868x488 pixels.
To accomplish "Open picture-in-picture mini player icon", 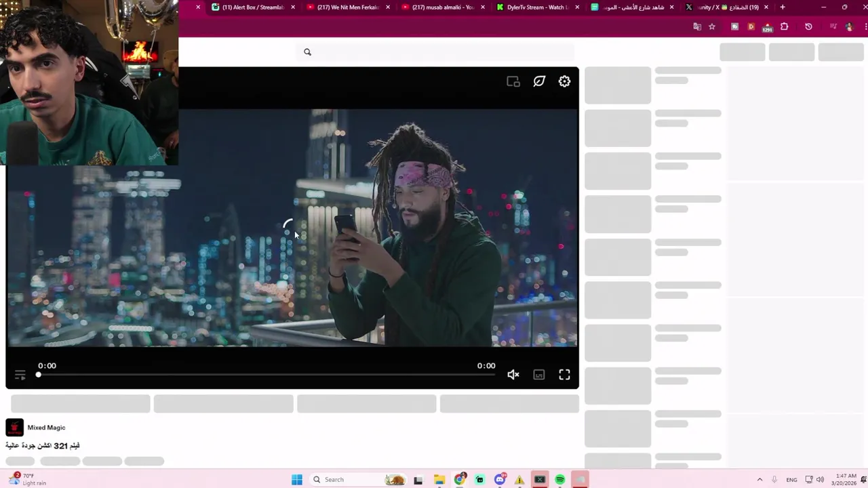I will click(513, 81).
